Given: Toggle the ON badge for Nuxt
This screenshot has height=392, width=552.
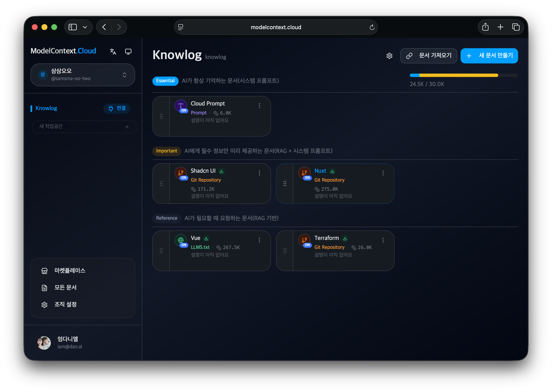Looking at the screenshot, I should (x=307, y=178).
